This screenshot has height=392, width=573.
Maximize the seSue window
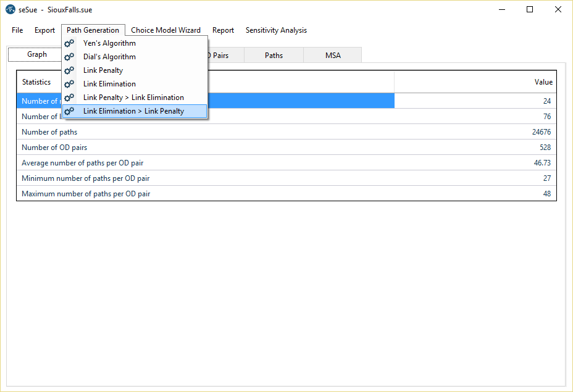pyautogui.click(x=530, y=10)
